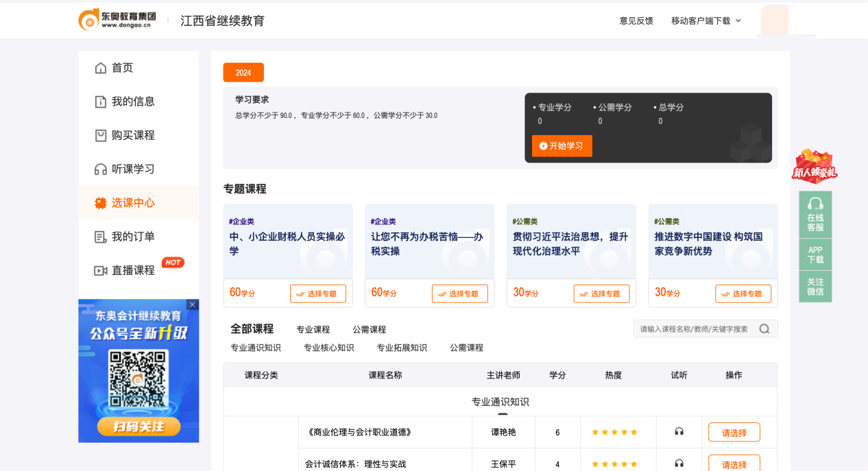This screenshot has height=471, width=868.
Task: Open 我的订单 in the sidebar
Action: point(133,237)
